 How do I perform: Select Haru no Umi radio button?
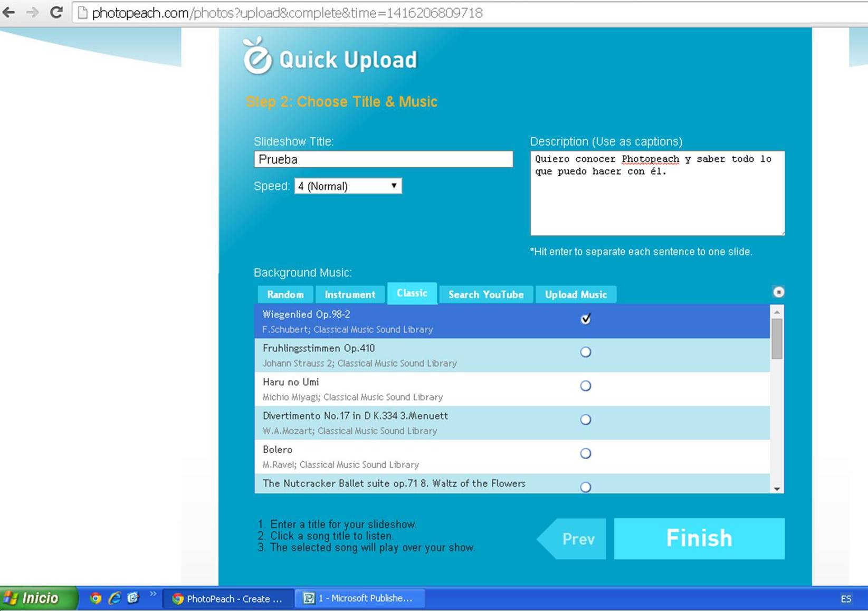[x=585, y=386]
